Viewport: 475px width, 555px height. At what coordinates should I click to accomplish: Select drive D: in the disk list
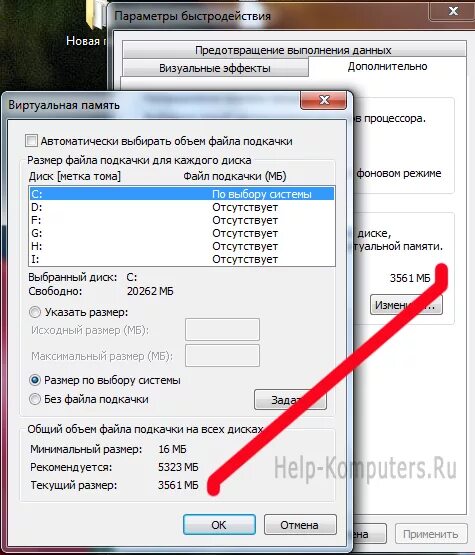[x=182, y=207]
